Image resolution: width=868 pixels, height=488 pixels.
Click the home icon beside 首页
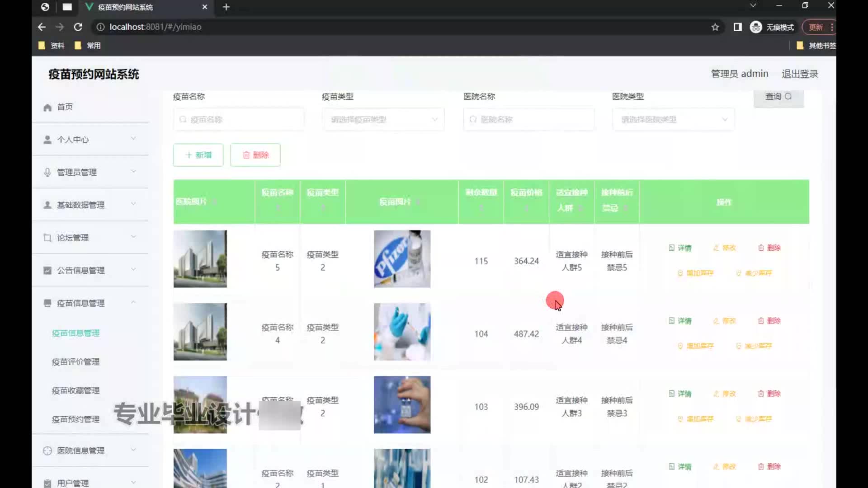pyautogui.click(x=47, y=108)
